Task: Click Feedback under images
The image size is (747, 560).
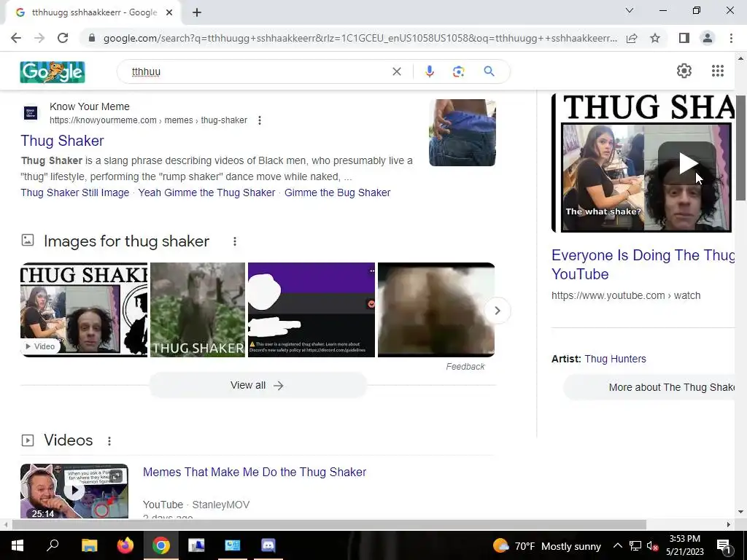Action: 465,367
